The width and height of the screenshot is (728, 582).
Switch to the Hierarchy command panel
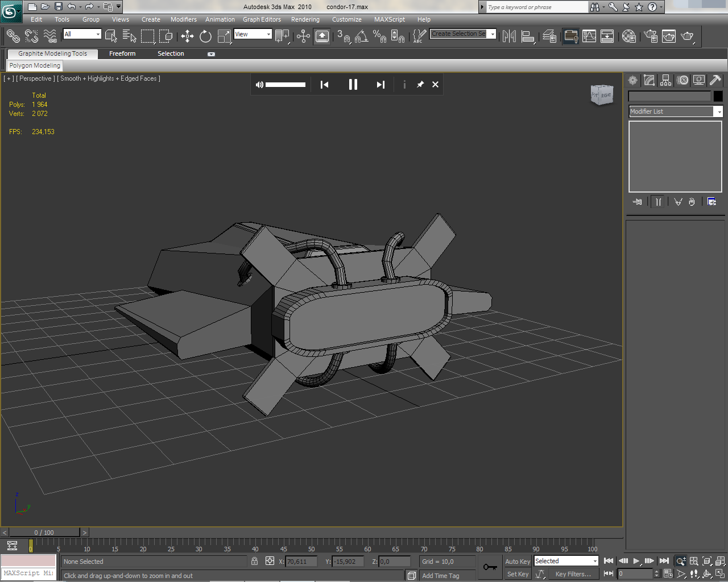click(665, 80)
